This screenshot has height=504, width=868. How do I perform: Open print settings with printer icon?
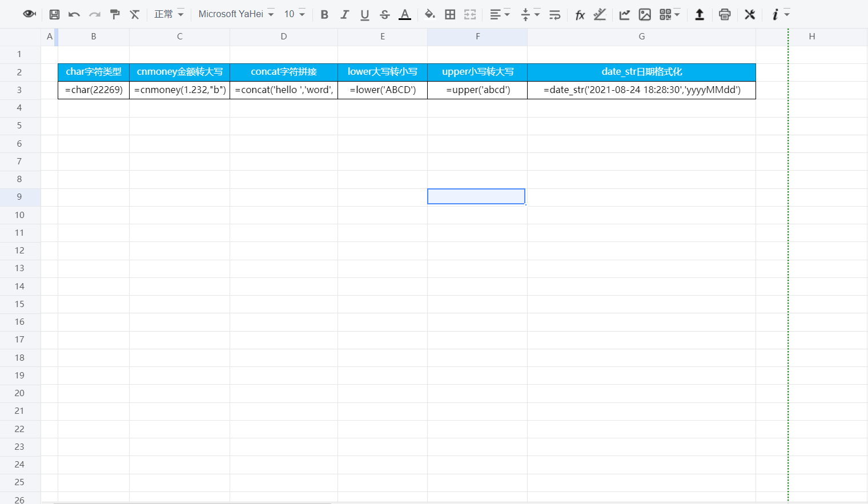(725, 14)
